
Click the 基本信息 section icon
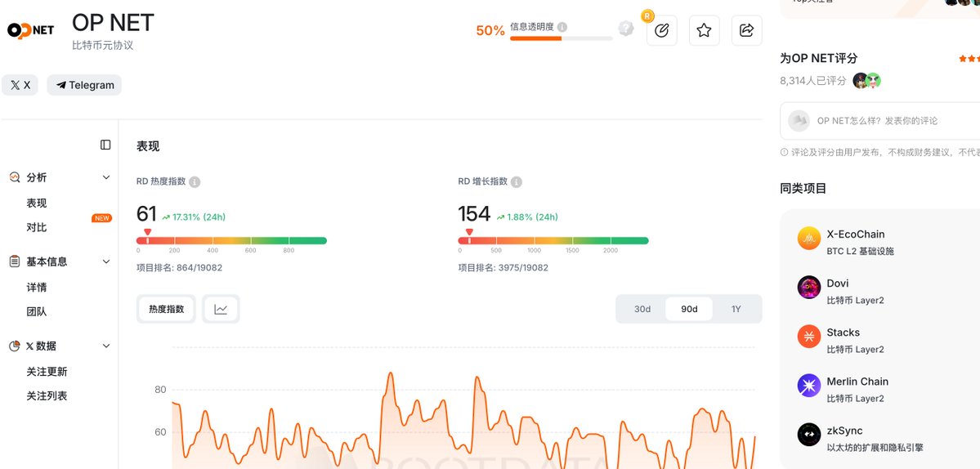15,261
